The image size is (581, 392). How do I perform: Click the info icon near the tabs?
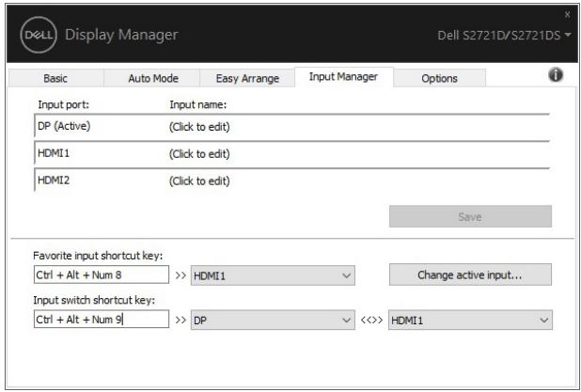[555, 75]
